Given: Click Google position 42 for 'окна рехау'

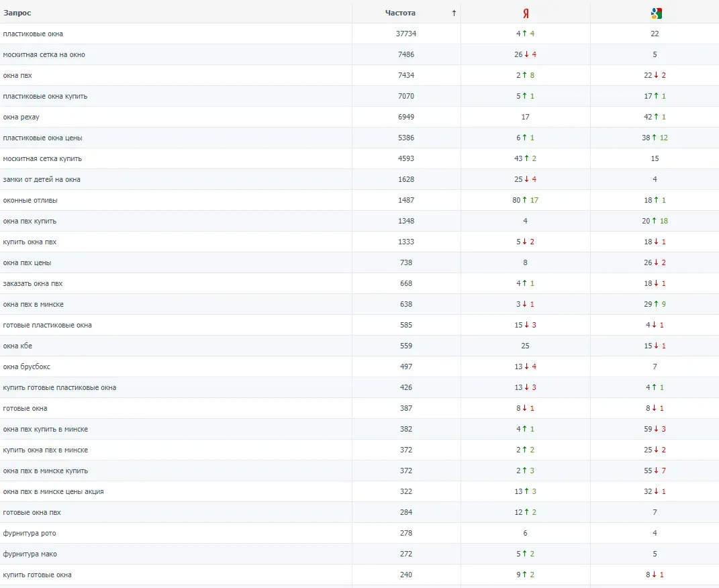Looking at the screenshot, I should click(x=648, y=117).
